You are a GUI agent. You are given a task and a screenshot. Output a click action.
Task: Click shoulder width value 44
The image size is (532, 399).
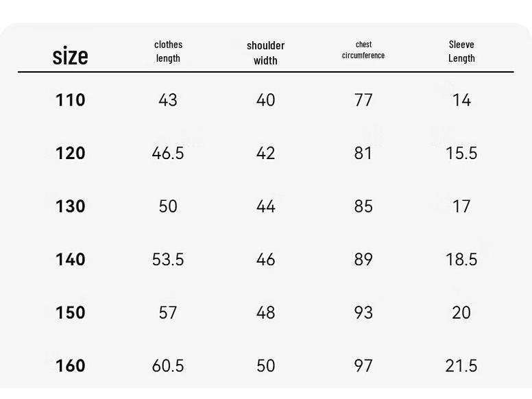pyautogui.click(x=265, y=206)
